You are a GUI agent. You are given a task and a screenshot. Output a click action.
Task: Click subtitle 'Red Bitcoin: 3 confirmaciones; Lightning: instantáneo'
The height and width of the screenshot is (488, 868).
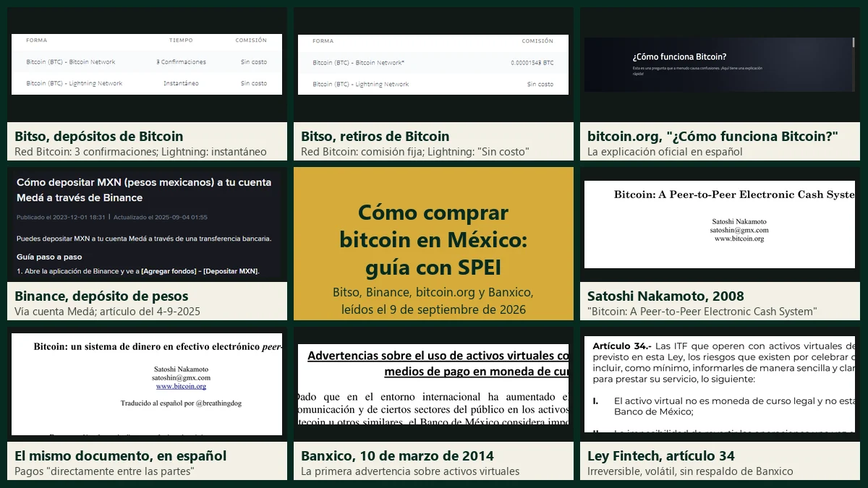click(140, 152)
